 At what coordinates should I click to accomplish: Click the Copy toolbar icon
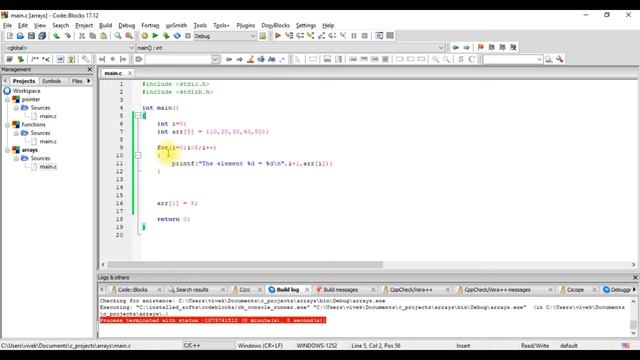(93, 36)
